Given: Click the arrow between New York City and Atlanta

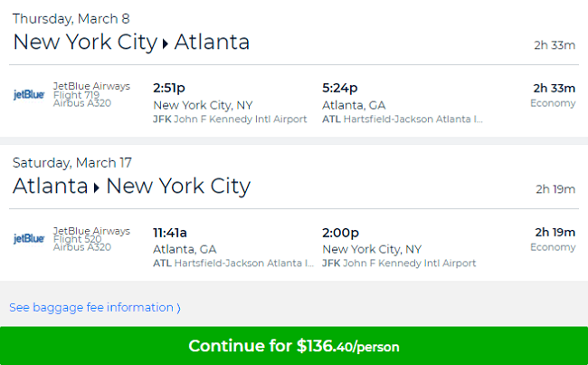Looking at the screenshot, I should click(166, 44).
